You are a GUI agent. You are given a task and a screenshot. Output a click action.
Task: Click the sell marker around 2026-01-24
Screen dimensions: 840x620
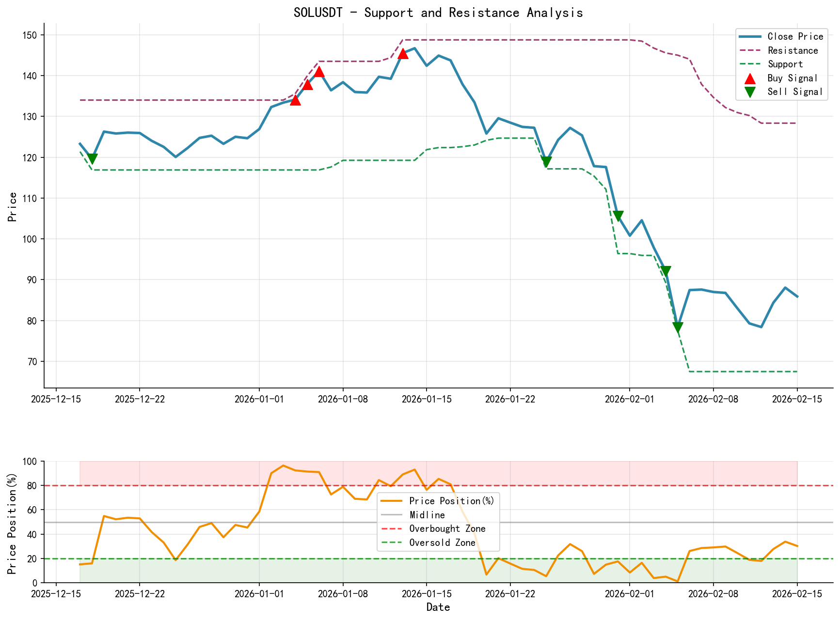[546, 162]
